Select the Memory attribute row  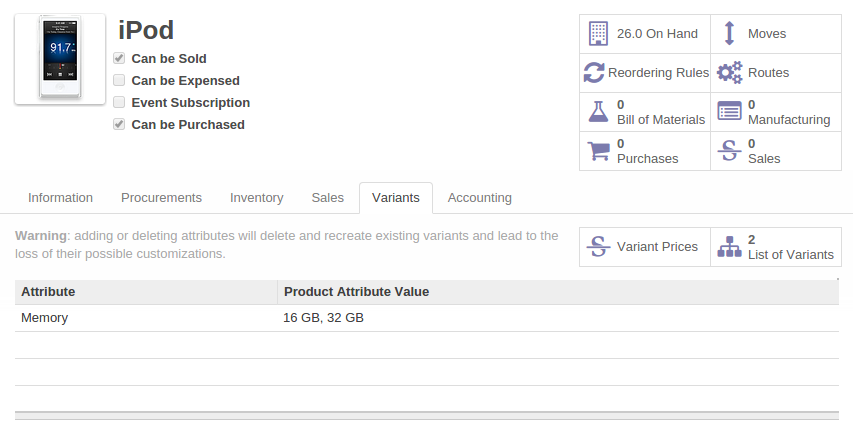(x=45, y=318)
